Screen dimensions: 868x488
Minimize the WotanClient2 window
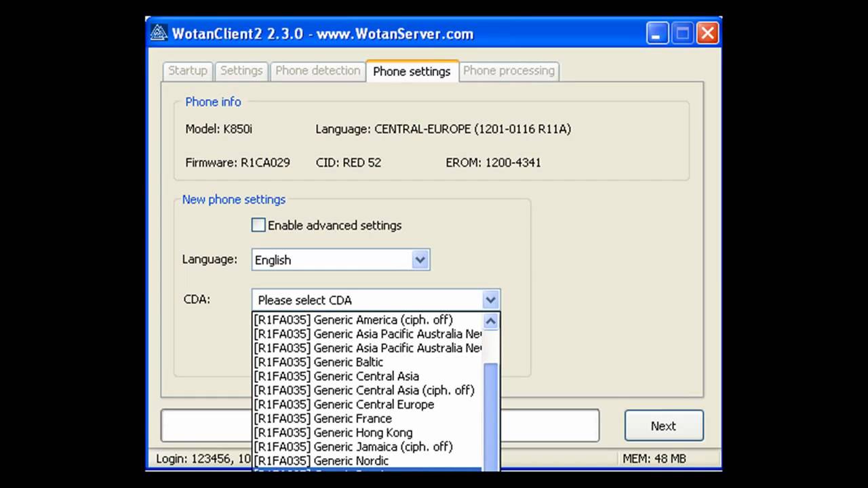[657, 33]
